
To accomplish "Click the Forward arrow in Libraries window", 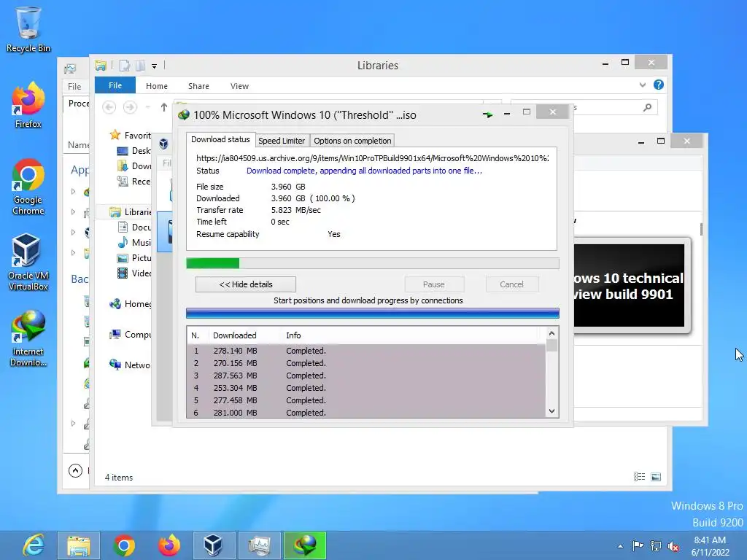I will [130, 107].
